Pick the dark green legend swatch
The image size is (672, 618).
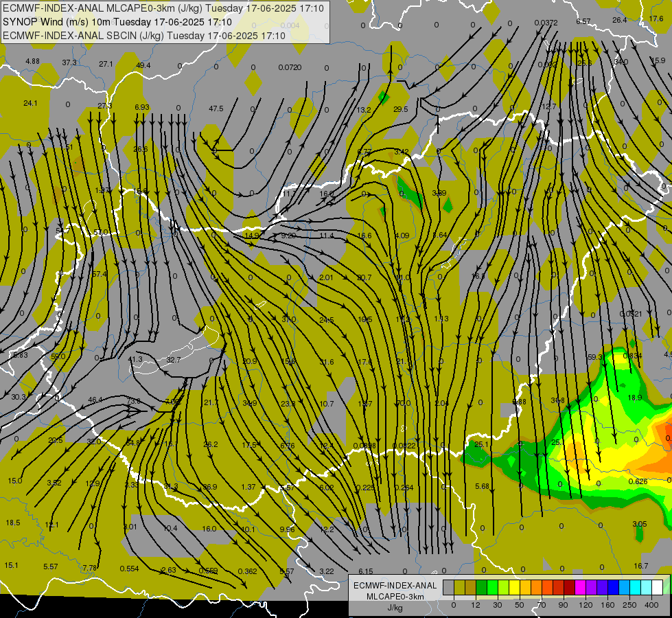(482, 587)
